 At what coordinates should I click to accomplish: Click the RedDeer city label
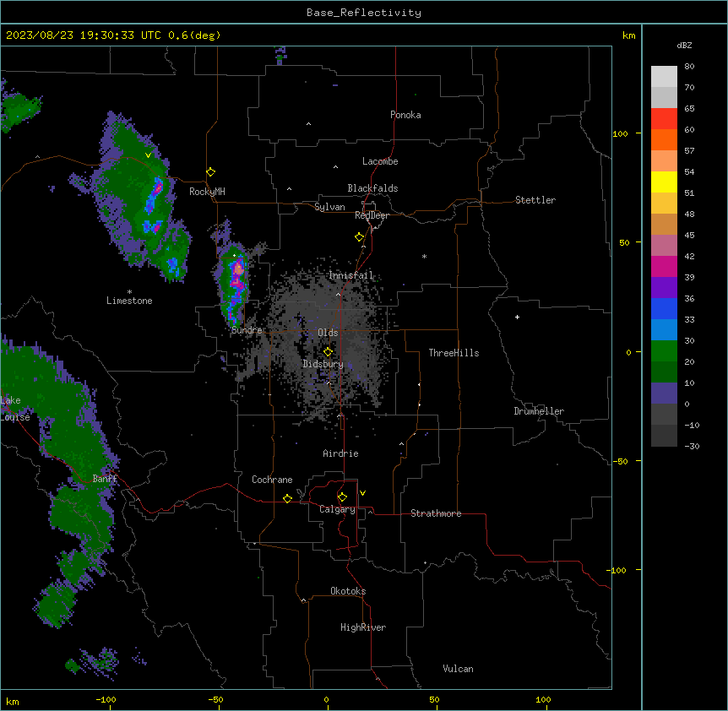tap(372, 215)
